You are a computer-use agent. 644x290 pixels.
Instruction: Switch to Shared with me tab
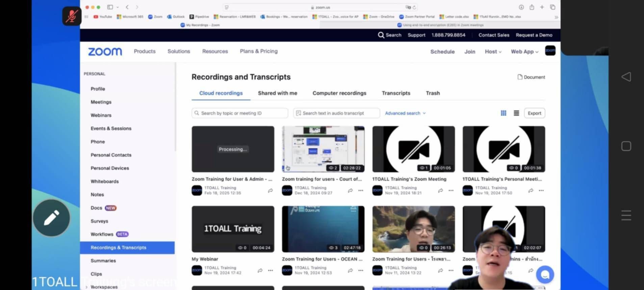click(x=278, y=93)
